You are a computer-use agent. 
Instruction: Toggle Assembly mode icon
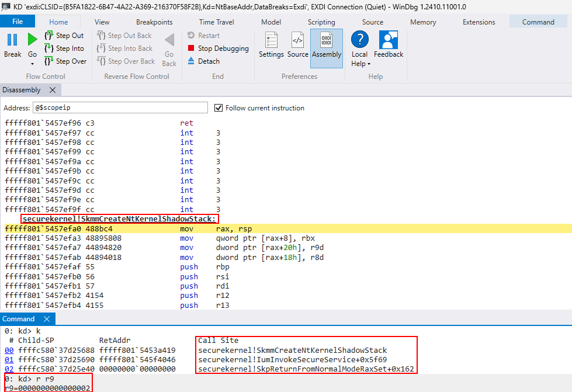(x=326, y=40)
